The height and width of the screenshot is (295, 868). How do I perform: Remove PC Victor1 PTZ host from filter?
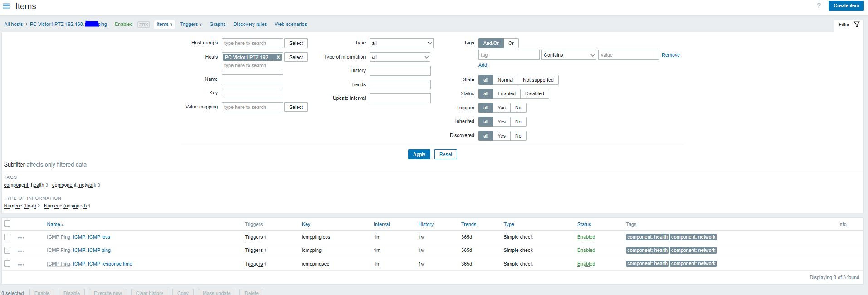[278, 57]
